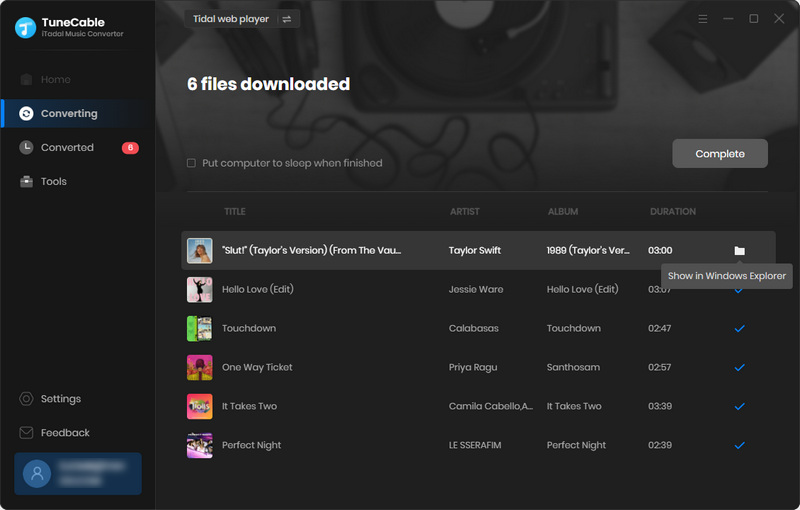This screenshot has width=800, height=510.
Task: Select the It Takes Two song title
Action: (249, 406)
